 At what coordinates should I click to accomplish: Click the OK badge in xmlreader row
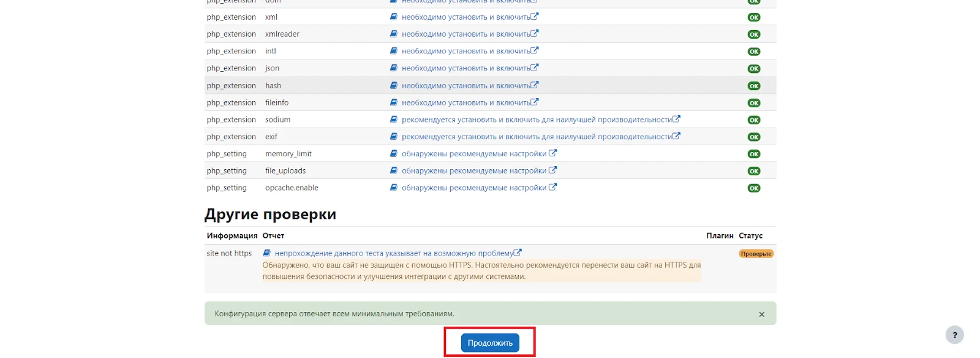click(x=754, y=34)
